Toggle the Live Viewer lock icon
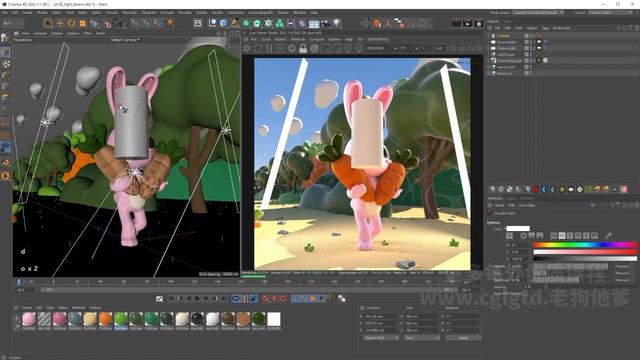This screenshot has height=360, width=640. point(303,48)
